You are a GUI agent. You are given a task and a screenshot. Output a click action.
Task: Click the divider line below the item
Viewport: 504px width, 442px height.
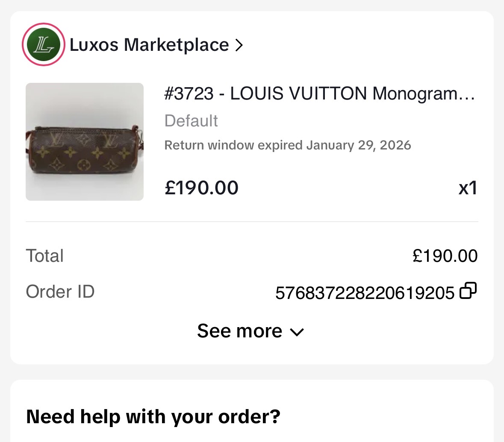point(252,222)
